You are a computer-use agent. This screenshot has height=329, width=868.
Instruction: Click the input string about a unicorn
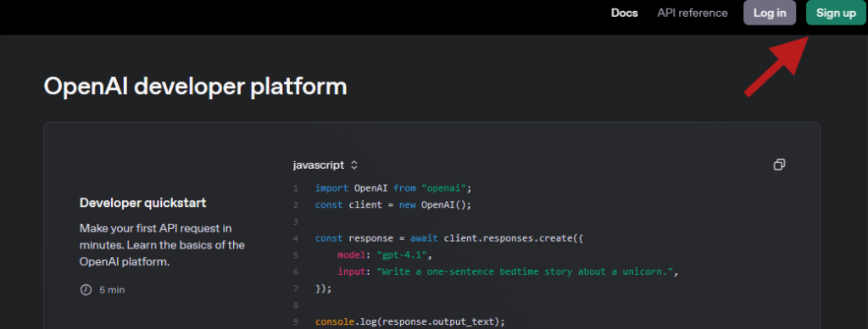526,272
